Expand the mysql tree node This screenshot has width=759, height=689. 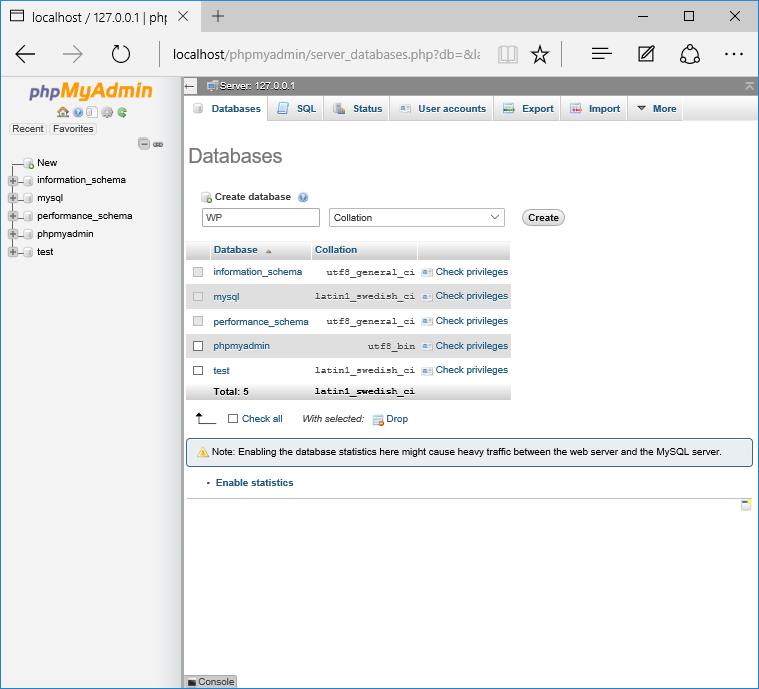(13, 198)
